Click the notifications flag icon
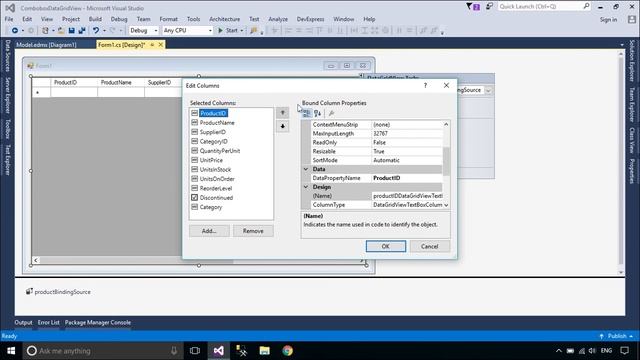The width and height of the screenshot is (640, 360). click(x=473, y=7)
